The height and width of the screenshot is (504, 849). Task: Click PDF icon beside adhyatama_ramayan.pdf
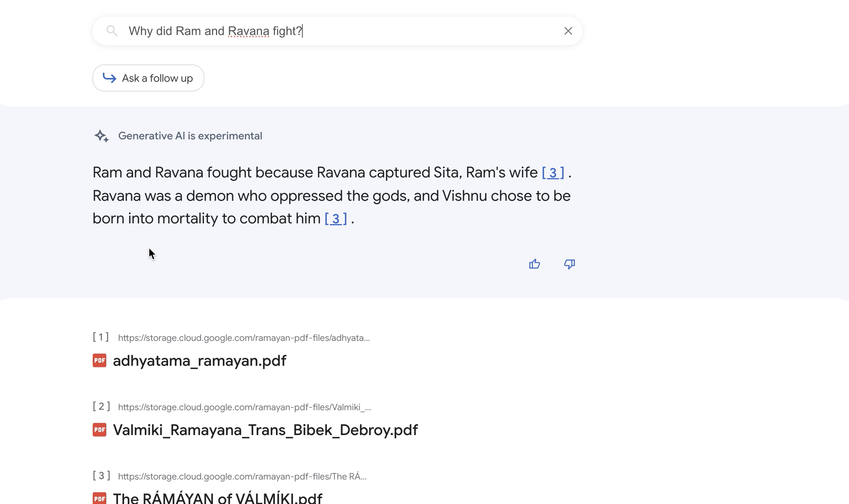100,360
